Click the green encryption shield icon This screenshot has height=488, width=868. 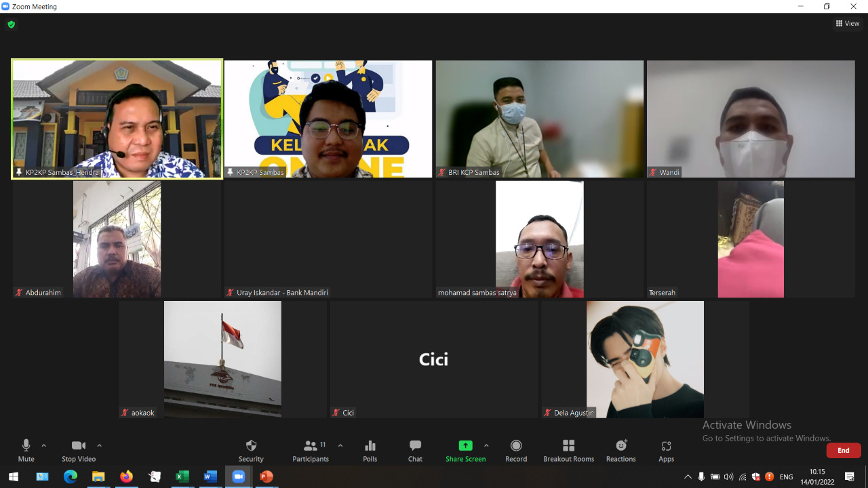click(x=11, y=24)
